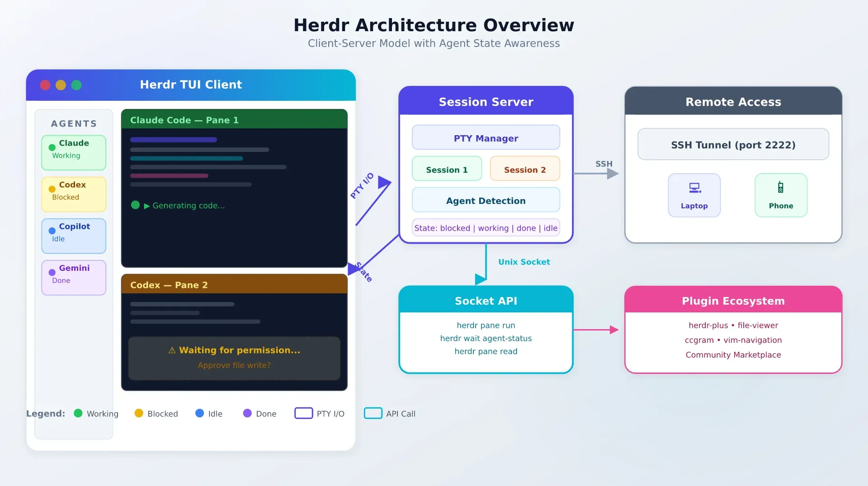Click the Waiting for permission prompt
Viewport: 868px width, 486px height.
(x=234, y=358)
